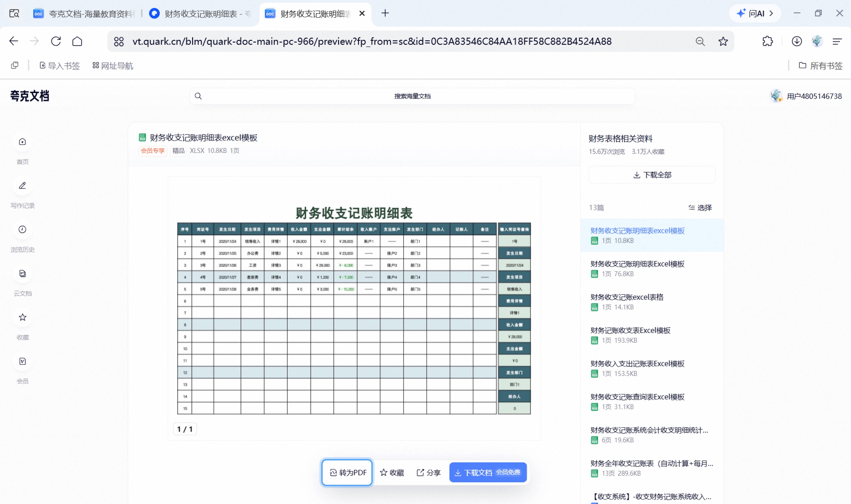Open the browser hamburger menu
This screenshot has height=504, width=851.
pos(837,42)
